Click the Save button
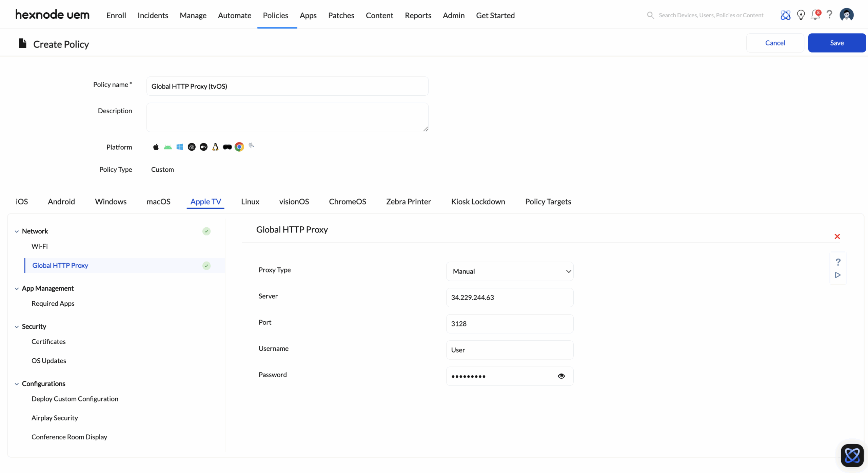868x473 pixels. pyautogui.click(x=836, y=43)
